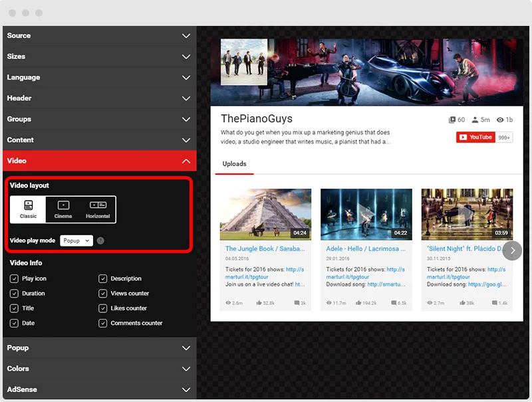
Task: Click the 30.11.2015 upload date
Action: tap(438, 258)
